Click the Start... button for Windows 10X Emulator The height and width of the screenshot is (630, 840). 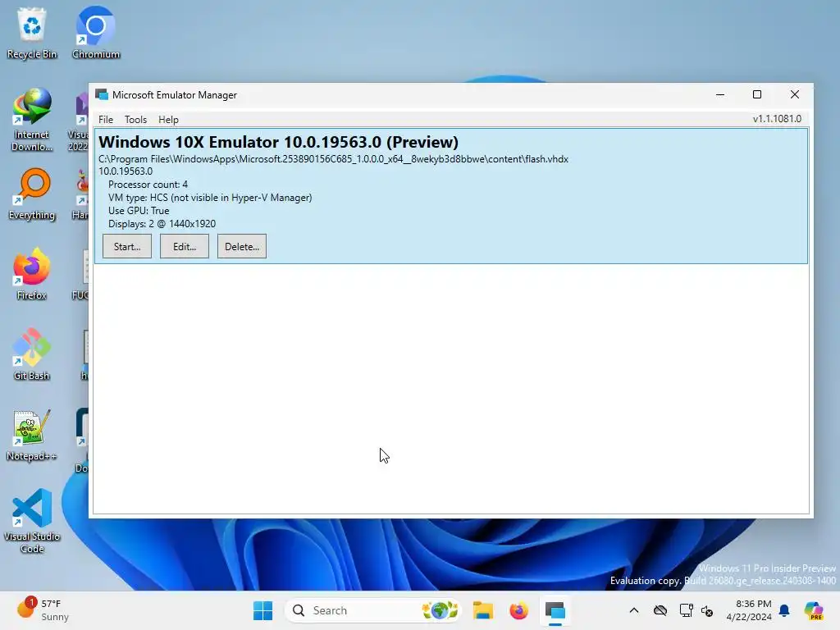pyautogui.click(x=127, y=246)
